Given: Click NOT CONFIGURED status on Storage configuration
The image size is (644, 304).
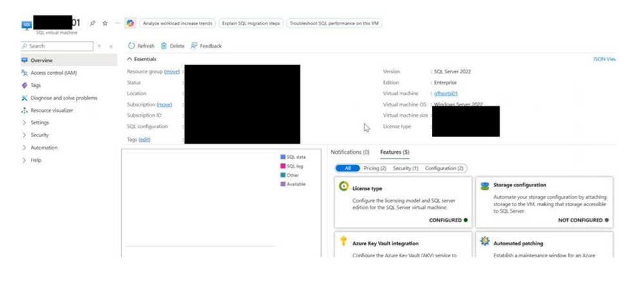Looking at the screenshot, I should pos(583,220).
